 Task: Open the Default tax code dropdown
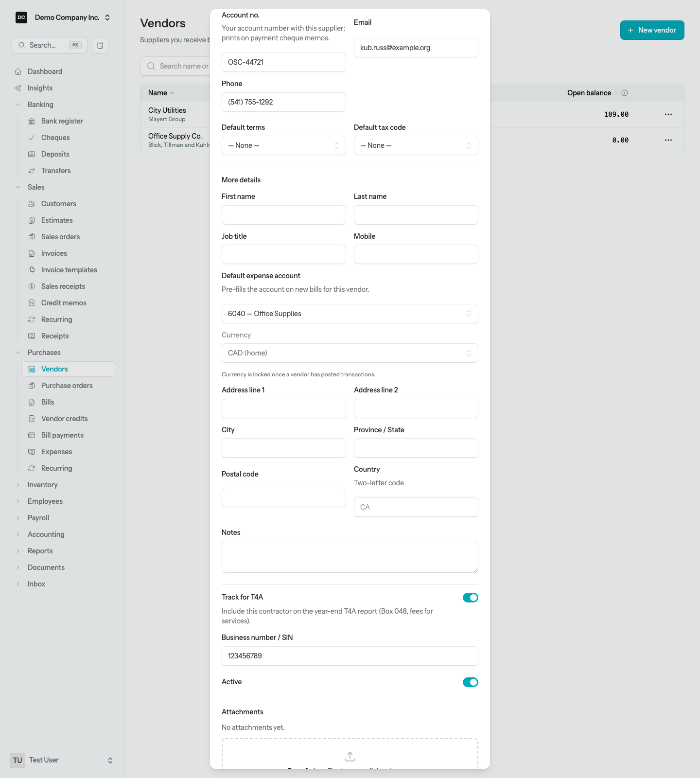[416, 145]
